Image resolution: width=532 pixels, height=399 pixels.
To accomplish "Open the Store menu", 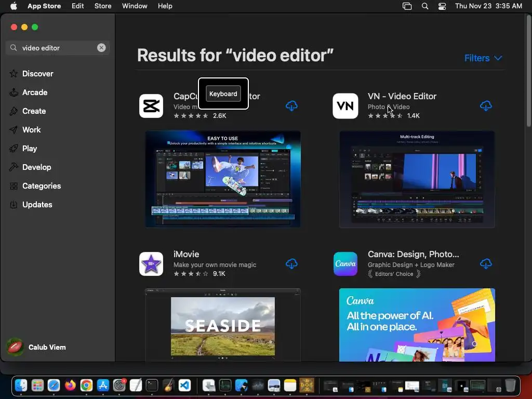I will click(103, 6).
